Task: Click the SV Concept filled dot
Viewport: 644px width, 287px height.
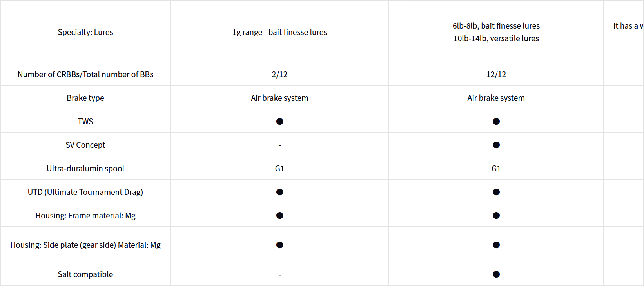Action: (x=496, y=145)
